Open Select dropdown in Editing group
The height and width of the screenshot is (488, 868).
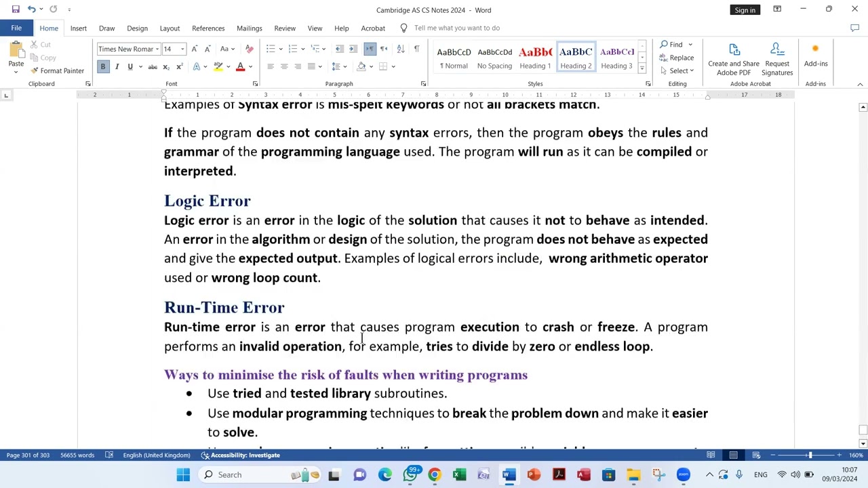pyautogui.click(x=677, y=70)
